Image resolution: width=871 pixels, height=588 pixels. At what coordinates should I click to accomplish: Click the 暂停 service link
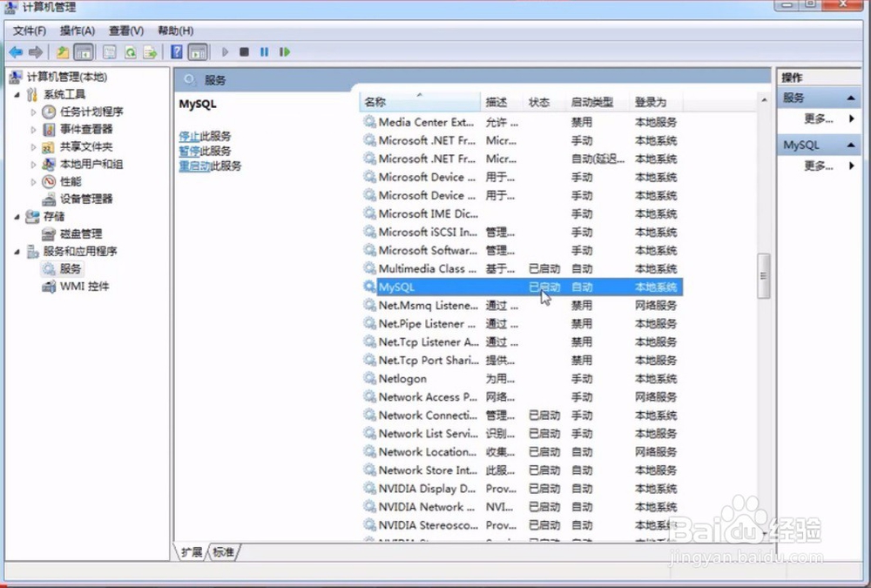click(x=189, y=152)
